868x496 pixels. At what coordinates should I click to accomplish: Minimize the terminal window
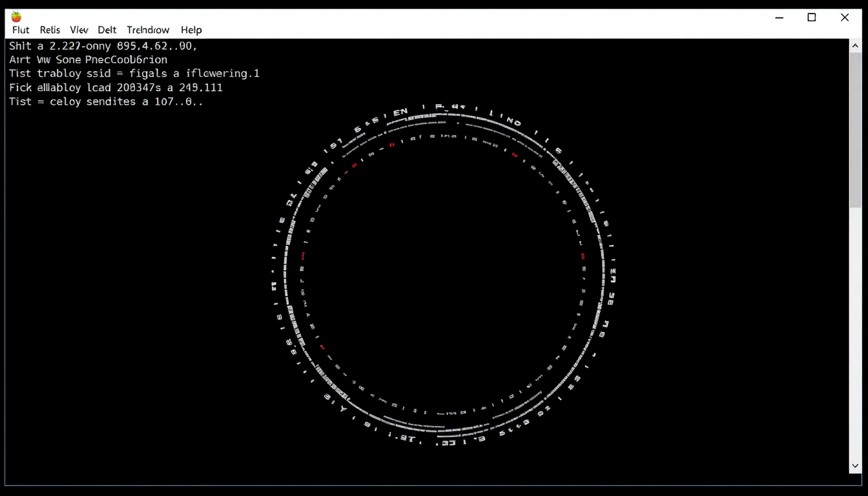pos(780,17)
